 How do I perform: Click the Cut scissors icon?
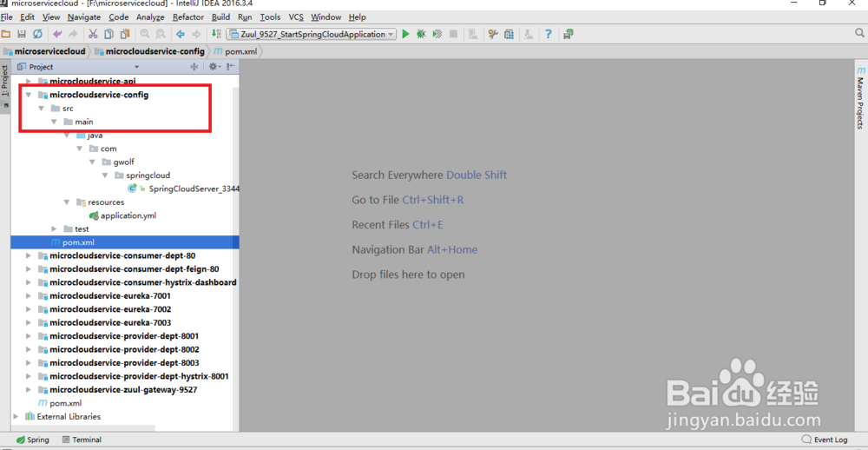[x=93, y=35]
